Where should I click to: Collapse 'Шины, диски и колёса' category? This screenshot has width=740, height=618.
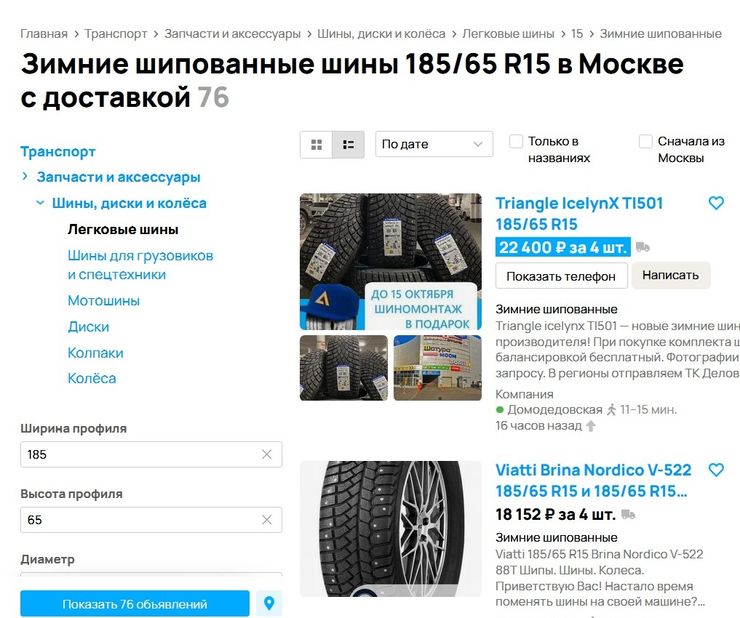point(40,203)
